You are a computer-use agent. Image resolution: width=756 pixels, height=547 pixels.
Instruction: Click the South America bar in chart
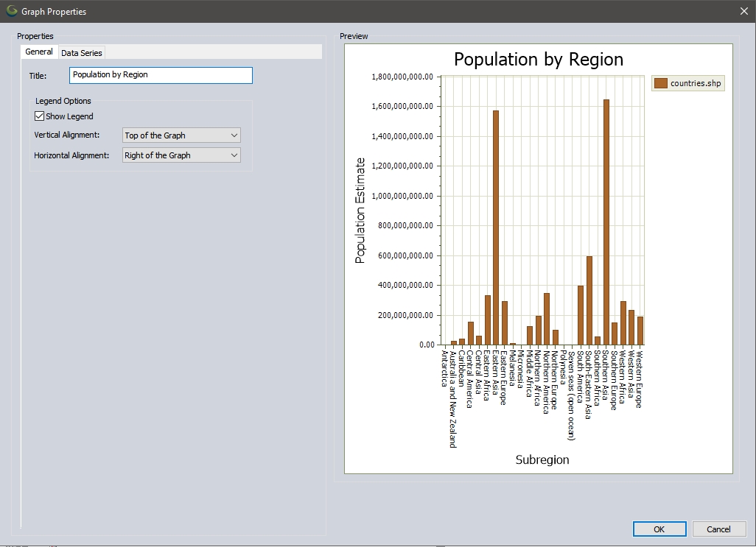tap(581, 315)
